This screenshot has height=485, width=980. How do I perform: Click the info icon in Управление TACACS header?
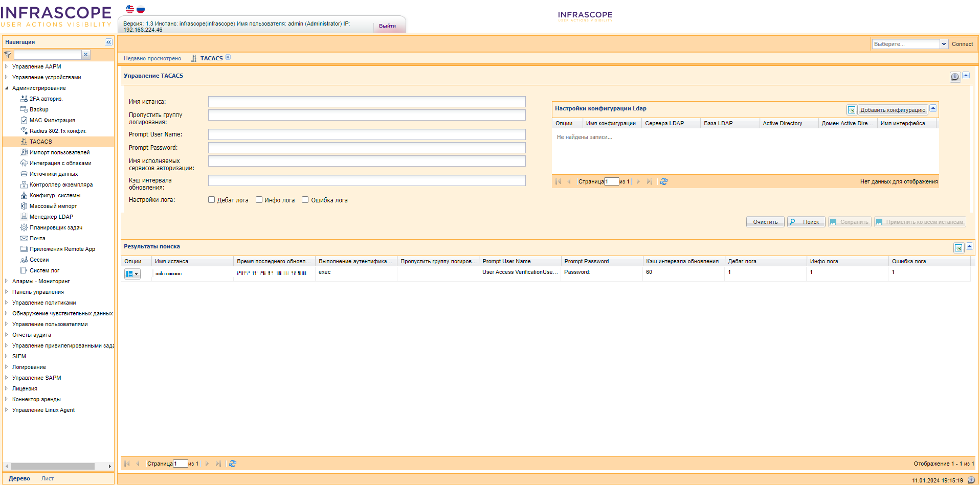955,77
